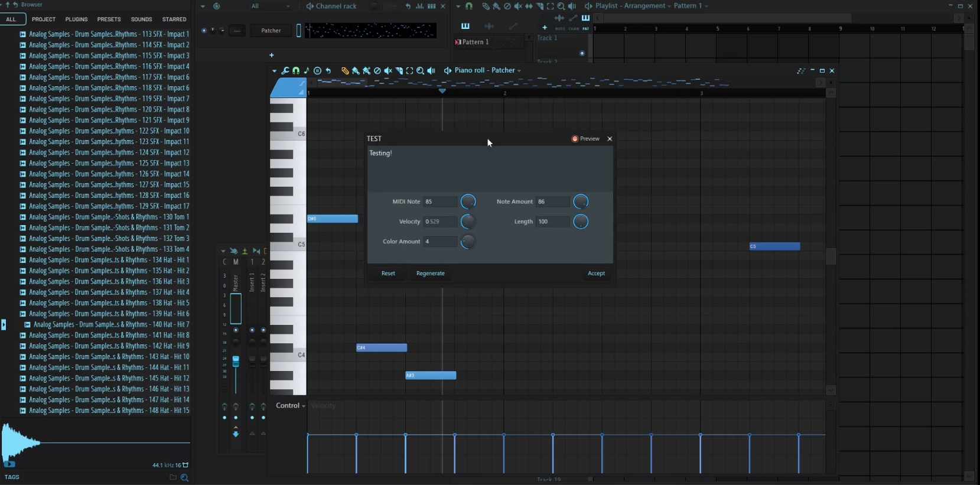The height and width of the screenshot is (485, 980).
Task: Open the Channel rack menu arrow
Action: click(x=203, y=6)
